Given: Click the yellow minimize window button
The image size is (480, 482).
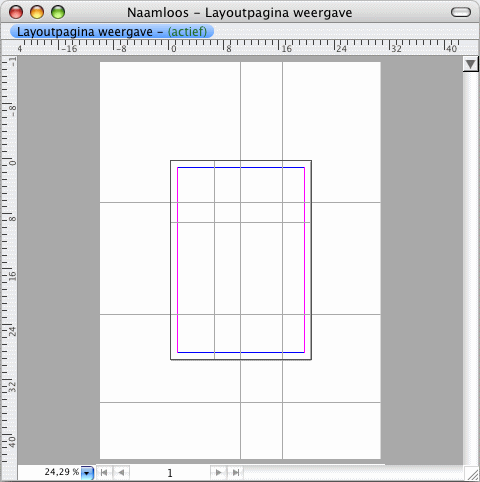Looking at the screenshot, I should pos(37,12).
